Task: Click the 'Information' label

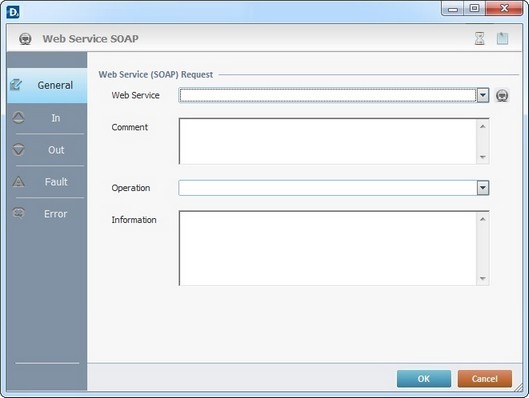Action: point(134,220)
